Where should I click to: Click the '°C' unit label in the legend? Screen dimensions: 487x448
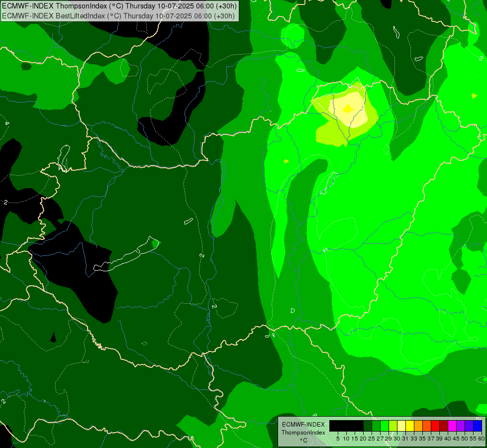click(x=304, y=440)
